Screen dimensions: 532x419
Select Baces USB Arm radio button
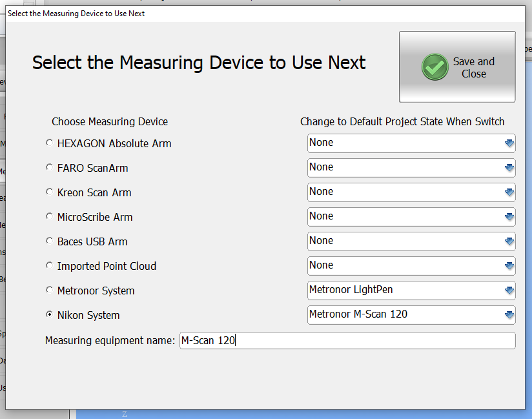[x=50, y=241]
